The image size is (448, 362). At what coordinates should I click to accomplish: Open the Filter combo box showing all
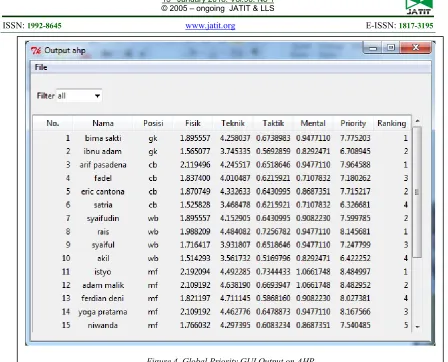(x=79, y=96)
